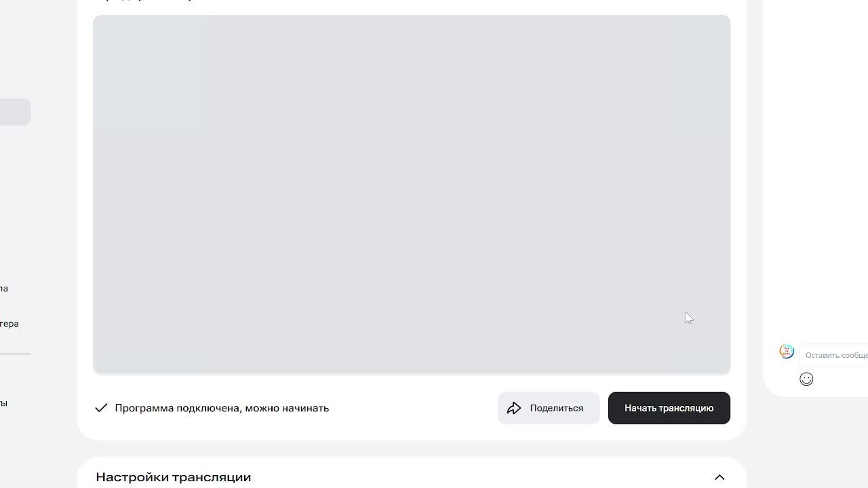This screenshot has width=868, height=488.
Task: Open the emoji smiley picker
Action: 806,380
